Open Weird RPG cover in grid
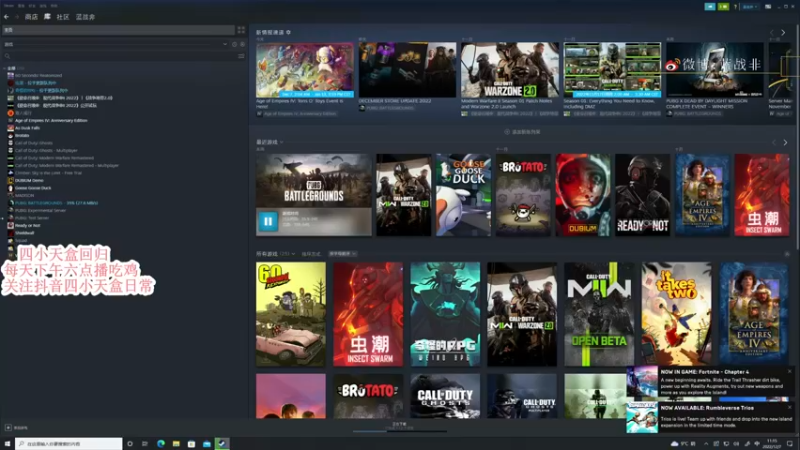This screenshot has height=450, width=800. [445, 314]
